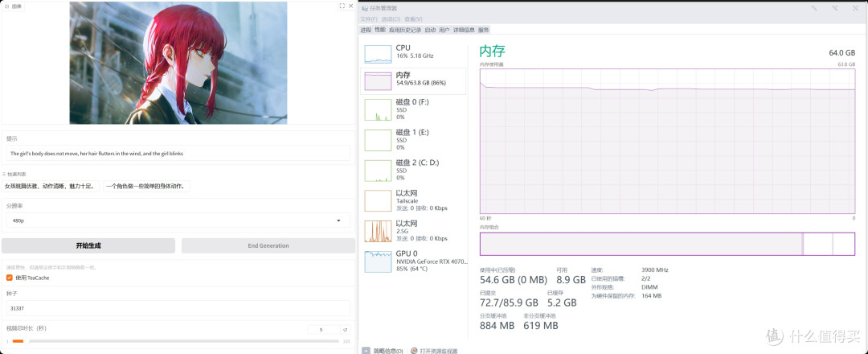
Task: Switch to the 进程 tab
Action: (x=366, y=30)
